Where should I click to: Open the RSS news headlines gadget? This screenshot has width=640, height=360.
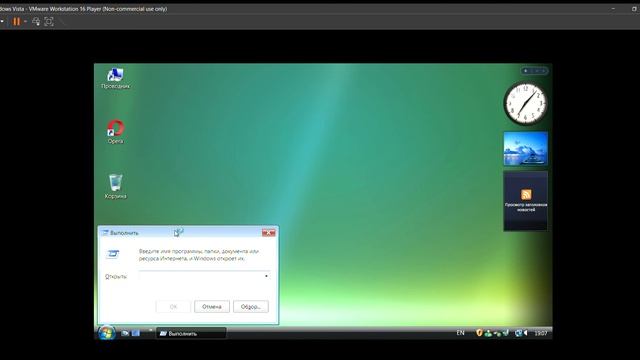tap(525, 201)
